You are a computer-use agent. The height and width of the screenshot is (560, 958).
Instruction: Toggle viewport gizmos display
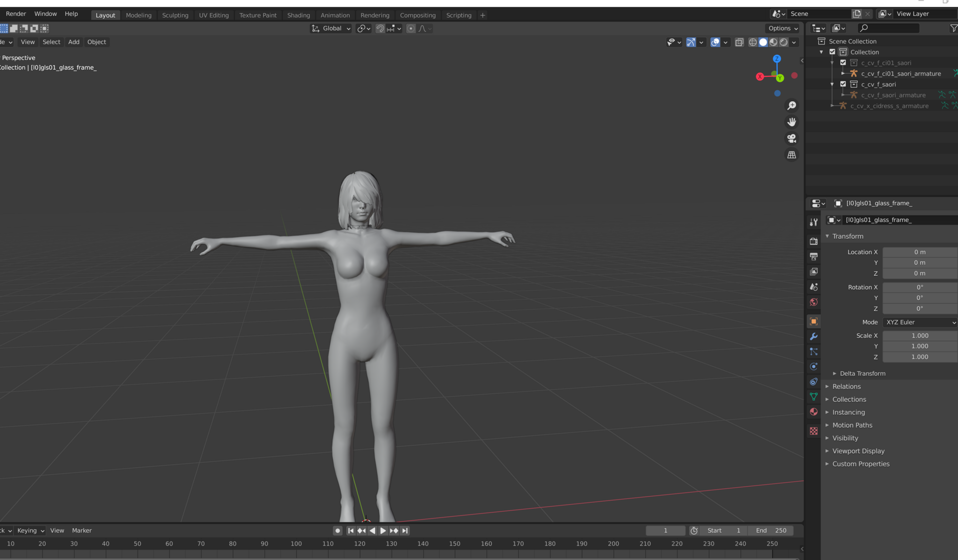click(x=691, y=42)
